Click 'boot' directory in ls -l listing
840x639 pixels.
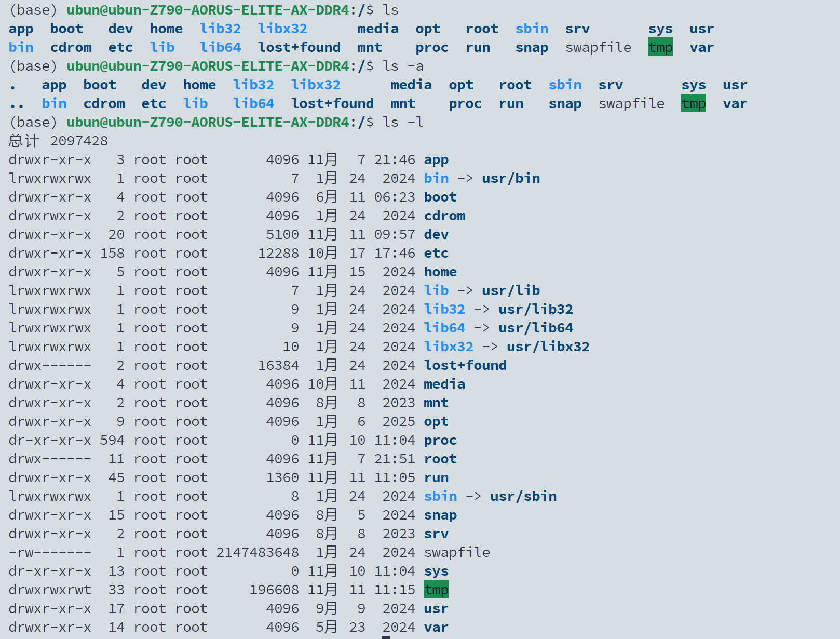point(440,197)
